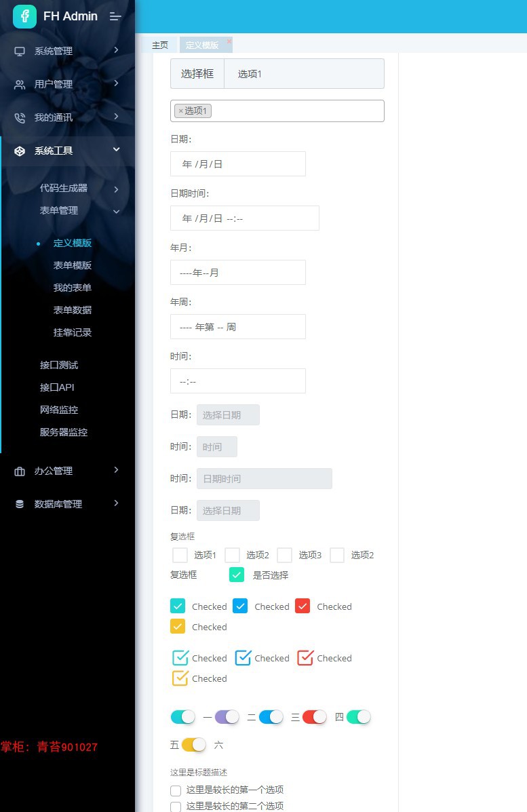Turn off the yellow switch labeled 六
The image size is (527, 812).
(x=193, y=745)
